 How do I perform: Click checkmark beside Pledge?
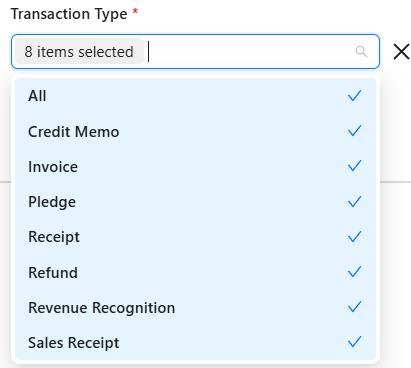355,201
